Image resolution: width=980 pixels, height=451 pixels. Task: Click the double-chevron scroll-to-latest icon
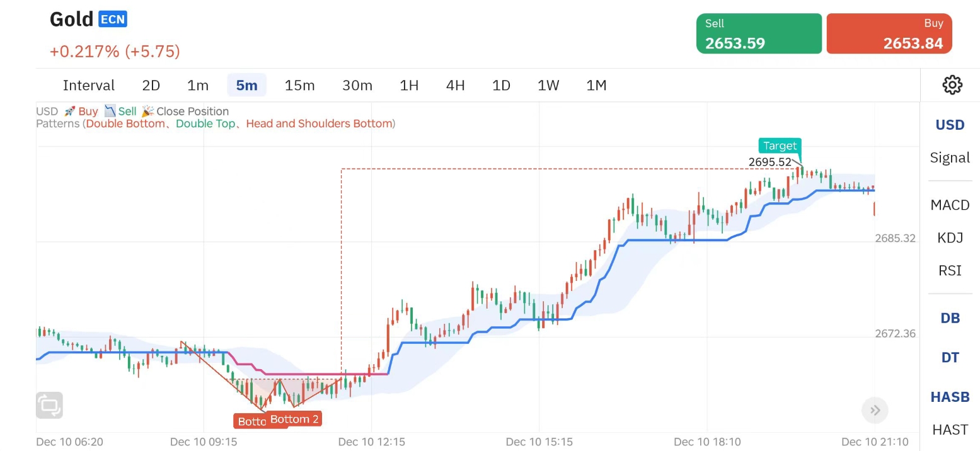[x=875, y=411]
